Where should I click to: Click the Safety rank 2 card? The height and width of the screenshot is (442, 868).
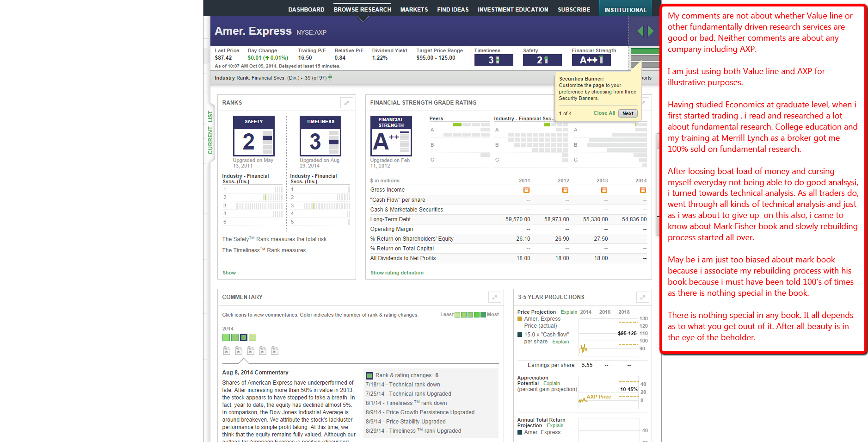(254, 136)
